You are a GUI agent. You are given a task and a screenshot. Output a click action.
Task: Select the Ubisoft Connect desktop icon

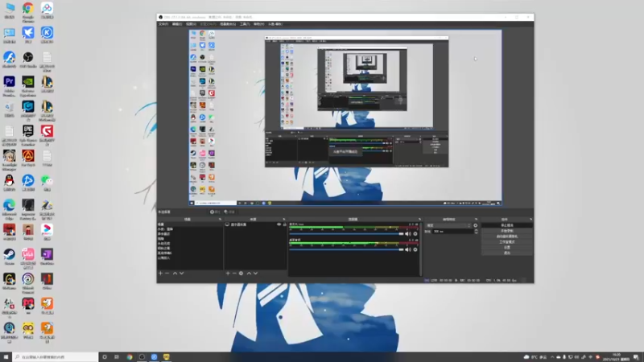(28, 283)
